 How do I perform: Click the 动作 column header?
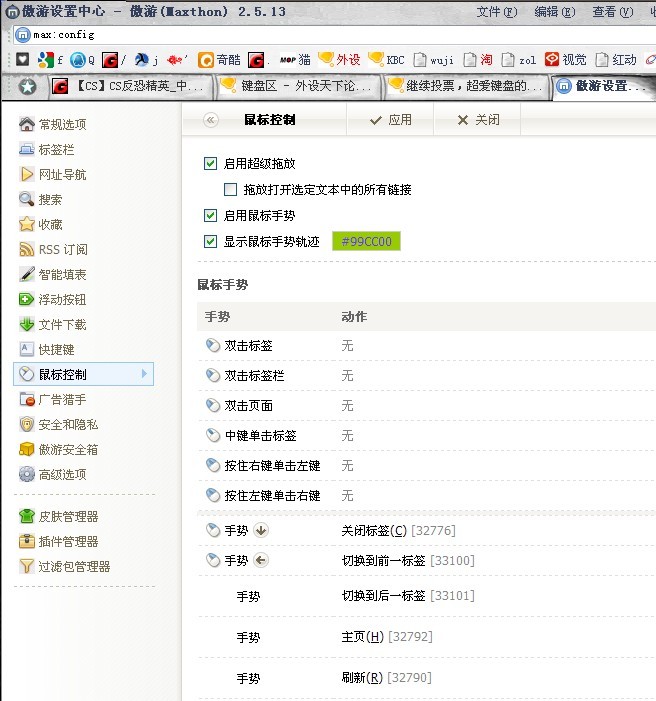(354, 317)
